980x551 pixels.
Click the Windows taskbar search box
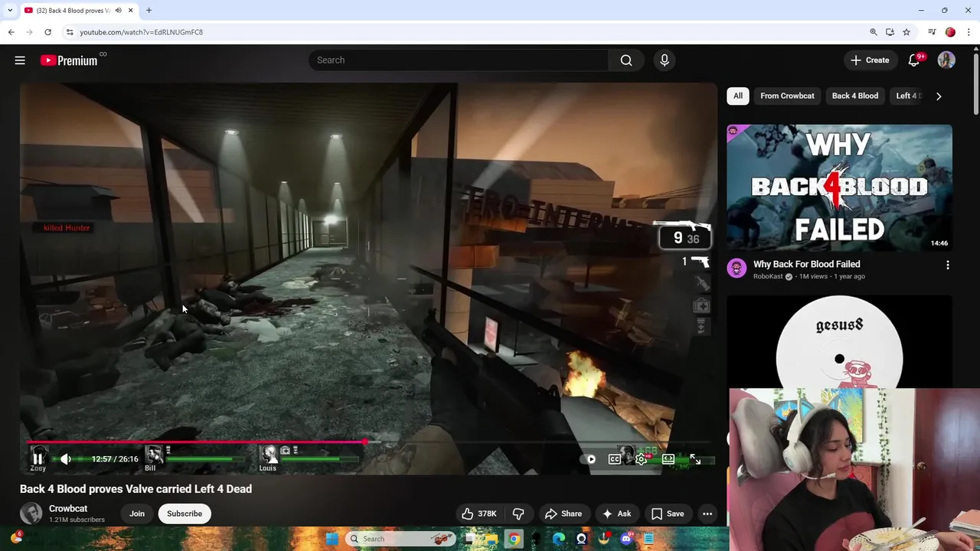click(401, 539)
